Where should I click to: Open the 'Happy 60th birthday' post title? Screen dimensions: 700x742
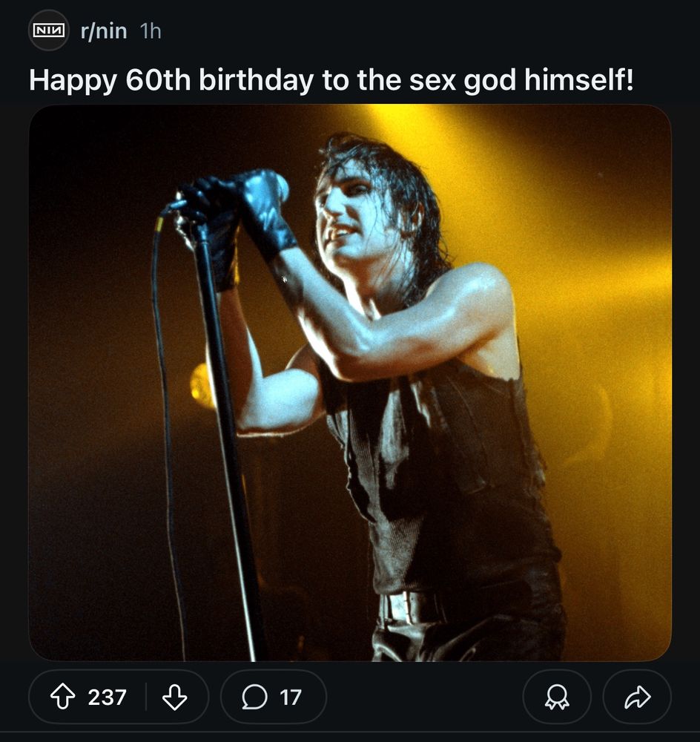coord(331,80)
